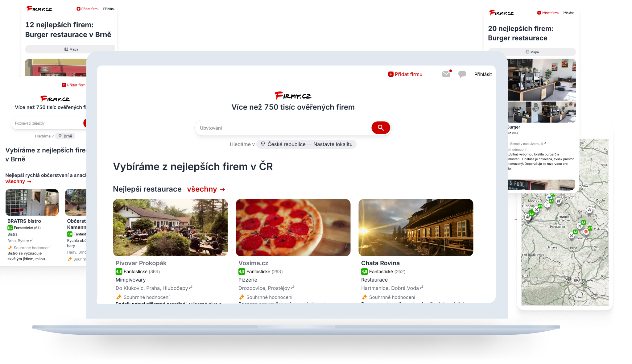Click Přidat firmu in the center window

[405, 74]
